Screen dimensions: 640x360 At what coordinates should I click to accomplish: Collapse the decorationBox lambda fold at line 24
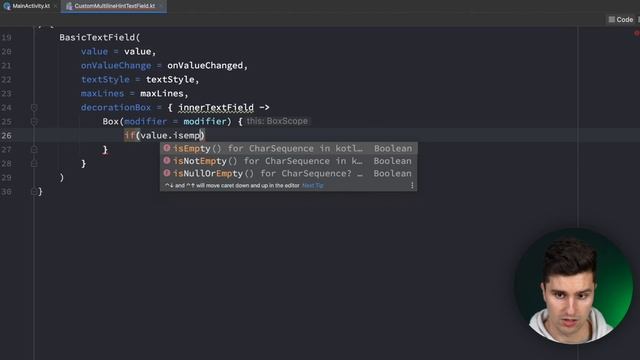(34, 108)
